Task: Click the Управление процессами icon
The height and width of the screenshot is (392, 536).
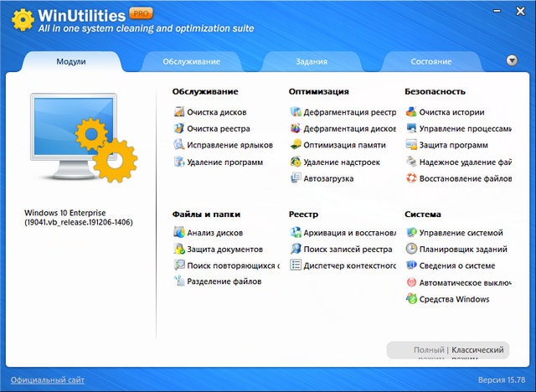Action: pyautogui.click(x=411, y=128)
